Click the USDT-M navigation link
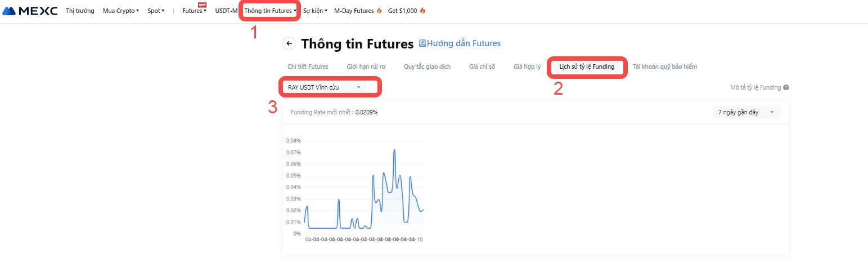The width and height of the screenshot is (868, 262). tap(226, 11)
